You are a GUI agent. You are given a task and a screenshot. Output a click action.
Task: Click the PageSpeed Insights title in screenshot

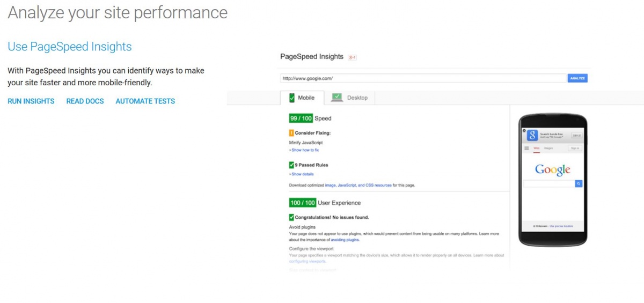click(x=312, y=56)
